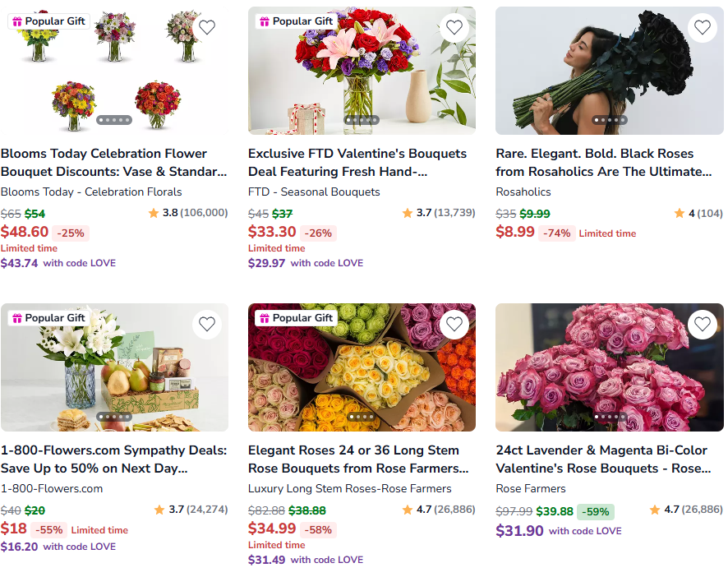Open Elegant Roses Long Stem Bouquets listing
The image size is (728, 577).
(357, 459)
